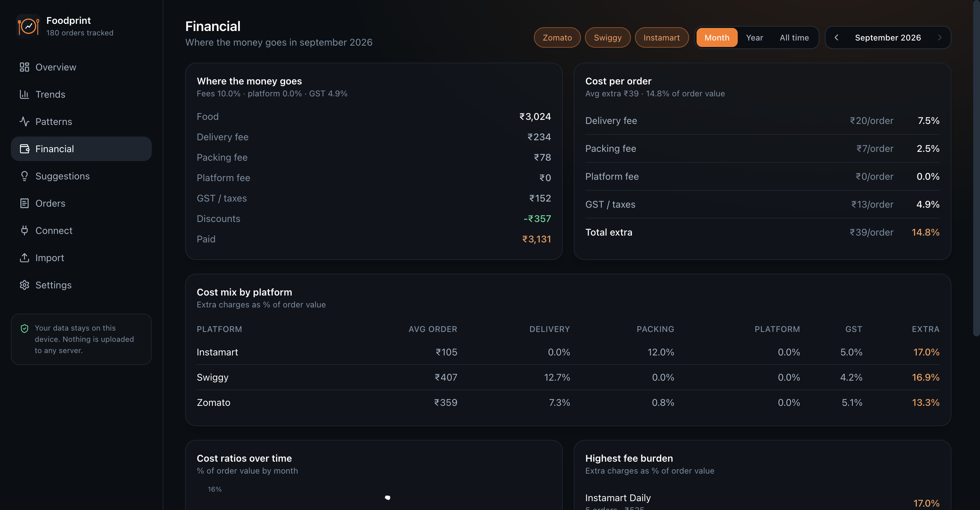The height and width of the screenshot is (510, 980).
Task: Click the Settings gear icon
Action: tap(24, 285)
